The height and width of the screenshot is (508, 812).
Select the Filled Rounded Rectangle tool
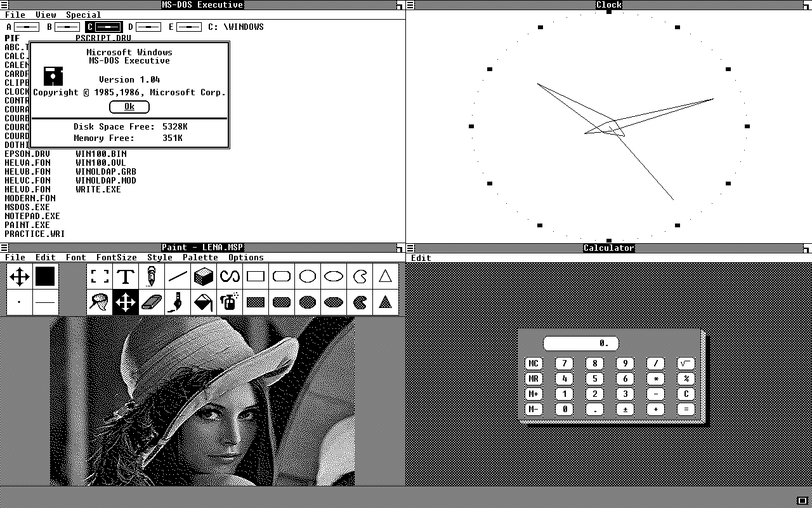pos(282,302)
